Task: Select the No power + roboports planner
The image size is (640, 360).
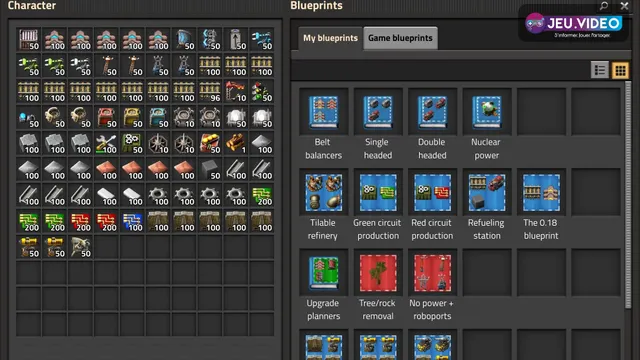Action: point(432,273)
